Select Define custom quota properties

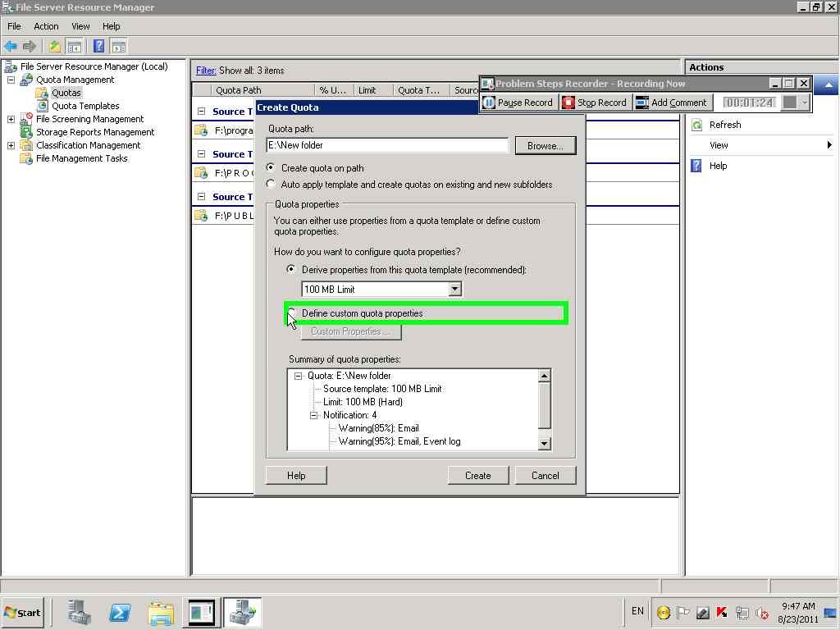[x=291, y=313]
